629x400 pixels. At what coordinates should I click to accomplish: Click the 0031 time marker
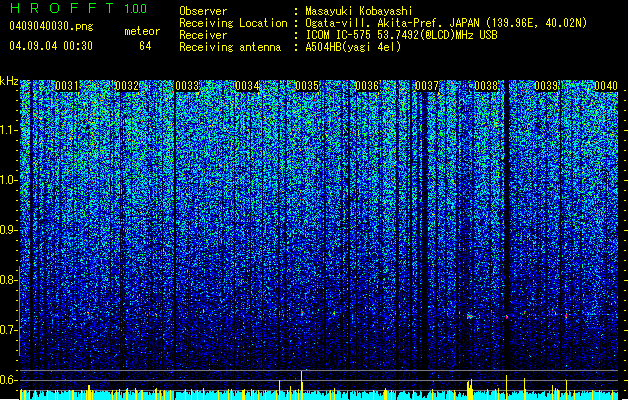point(67,86)
